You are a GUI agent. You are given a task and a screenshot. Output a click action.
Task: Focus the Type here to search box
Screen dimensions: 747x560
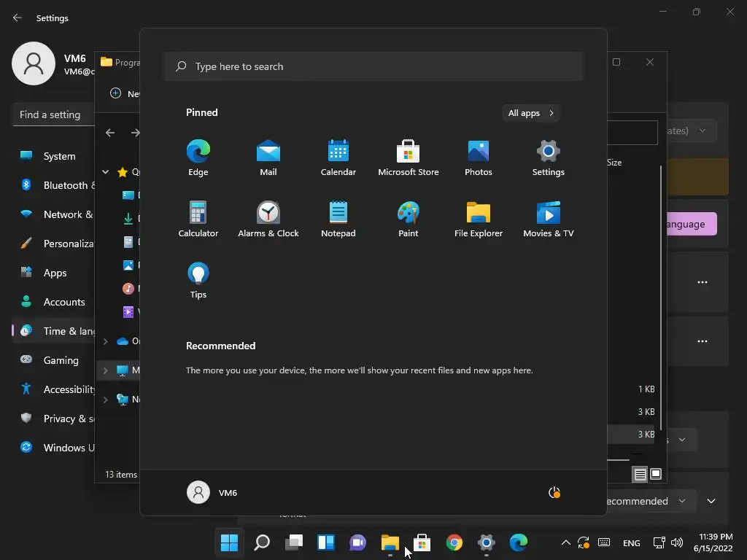[x=373, y=66]
